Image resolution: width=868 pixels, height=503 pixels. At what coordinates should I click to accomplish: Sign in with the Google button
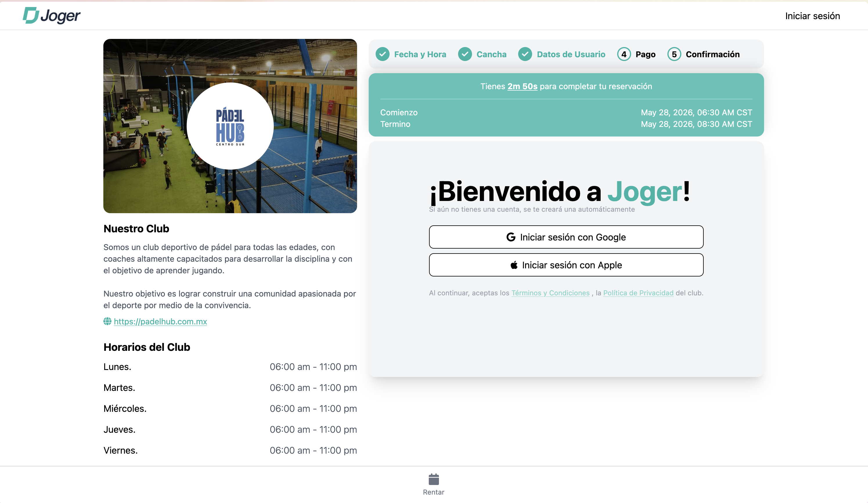(x=566, y=237)
